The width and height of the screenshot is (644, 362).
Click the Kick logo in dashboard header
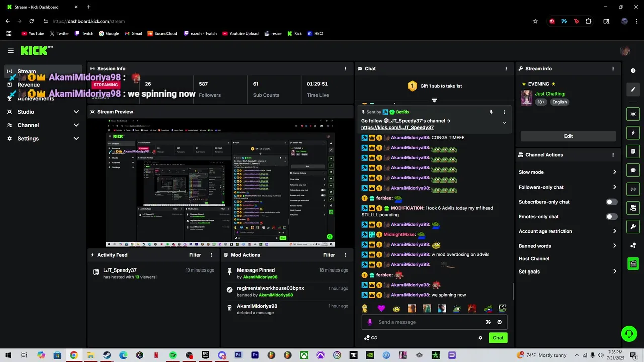pos(36,50)
